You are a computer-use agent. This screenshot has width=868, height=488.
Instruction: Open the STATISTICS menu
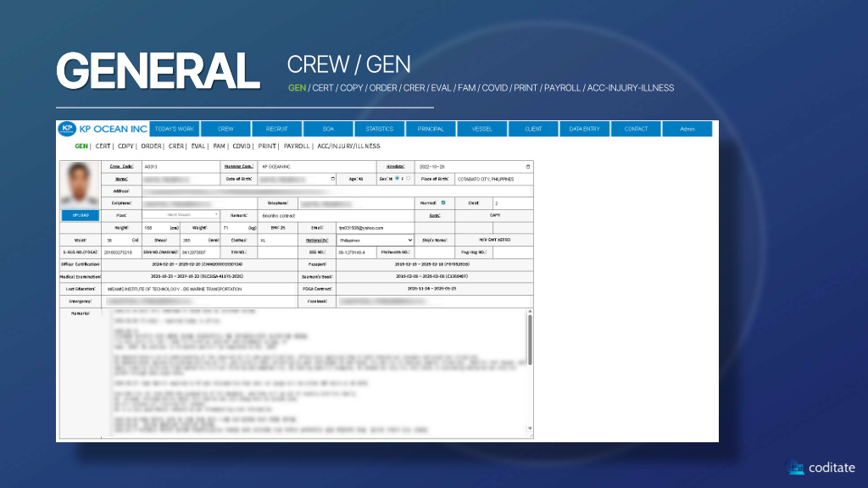coord(379,129)
